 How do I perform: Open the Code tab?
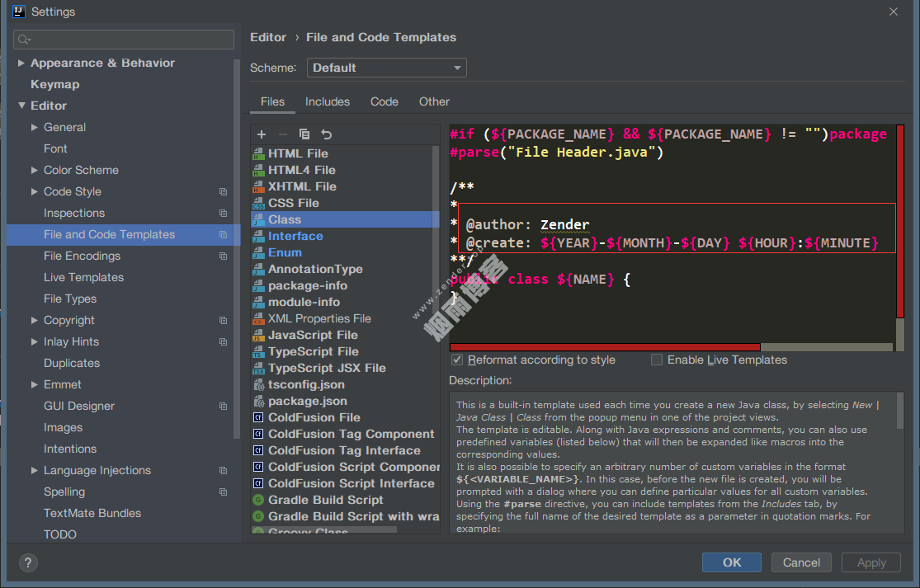[384, 101]
